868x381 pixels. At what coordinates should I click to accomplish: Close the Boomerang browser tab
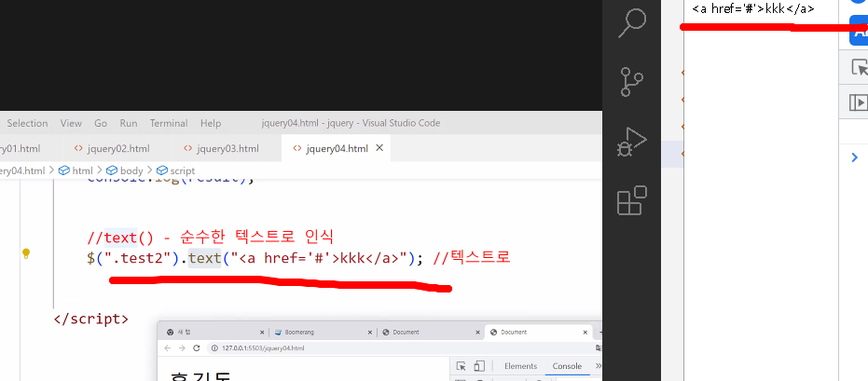point(370,333)
